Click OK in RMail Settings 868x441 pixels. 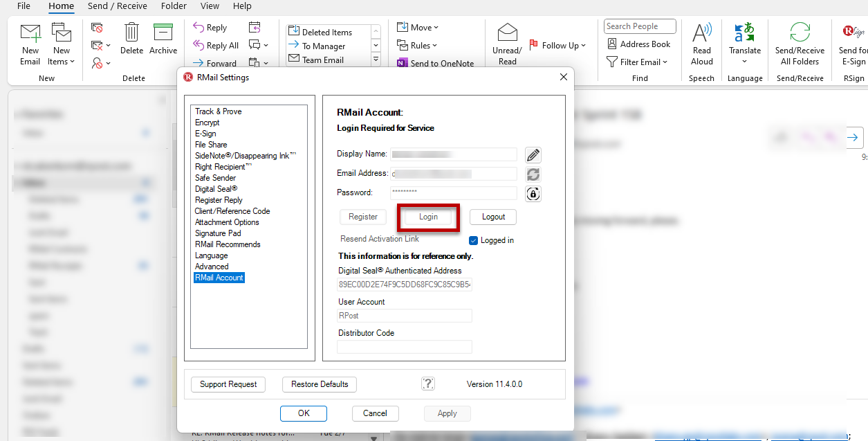coord(304,413)
